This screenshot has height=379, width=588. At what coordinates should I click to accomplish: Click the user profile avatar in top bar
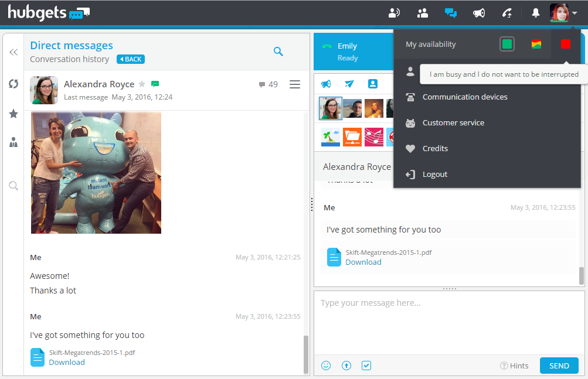(559, 13)
